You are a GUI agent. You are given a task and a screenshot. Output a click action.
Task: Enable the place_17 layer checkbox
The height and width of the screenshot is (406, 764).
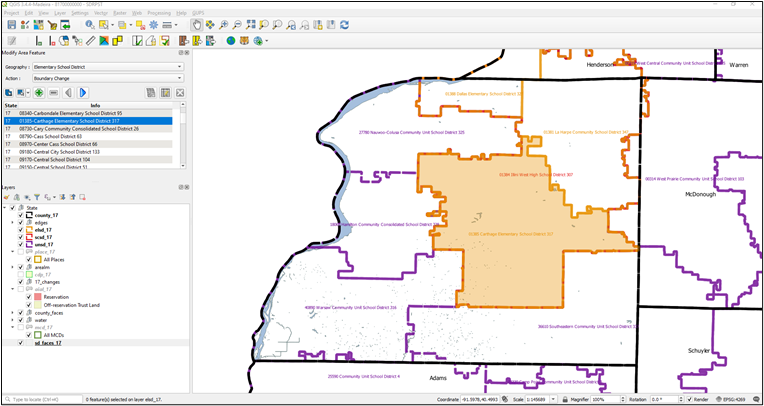point(20,252)
